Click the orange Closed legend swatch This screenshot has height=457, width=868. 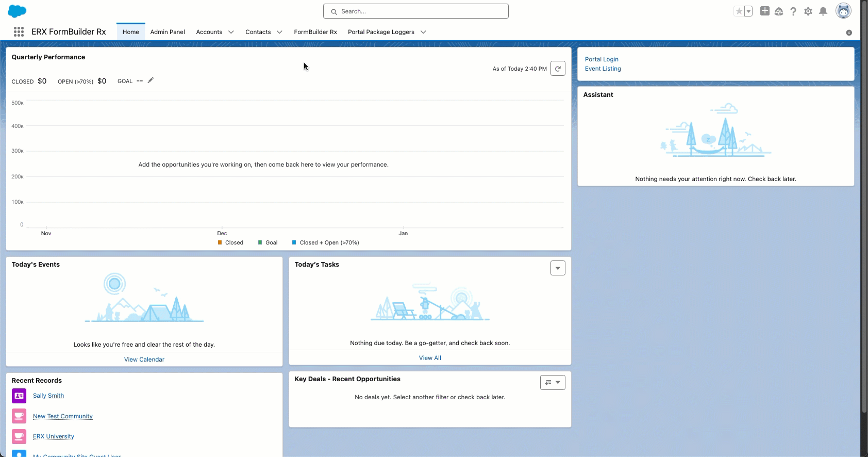point(220,242)
